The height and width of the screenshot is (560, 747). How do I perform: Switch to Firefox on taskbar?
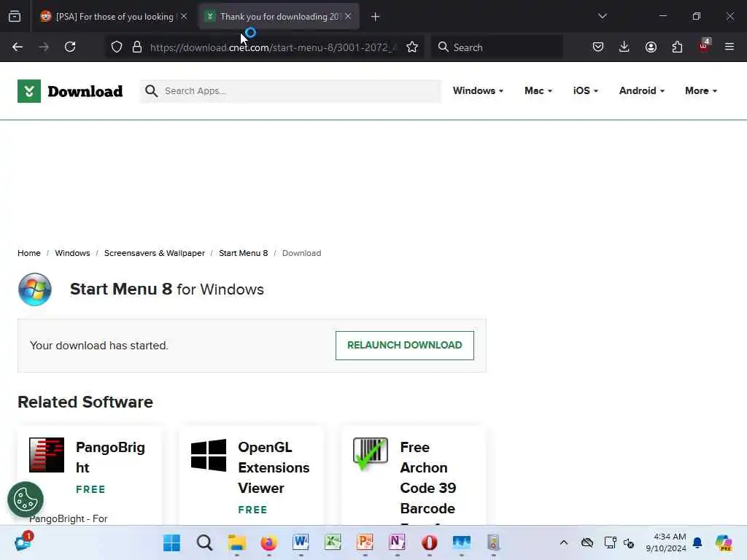[x=268, y=542]
